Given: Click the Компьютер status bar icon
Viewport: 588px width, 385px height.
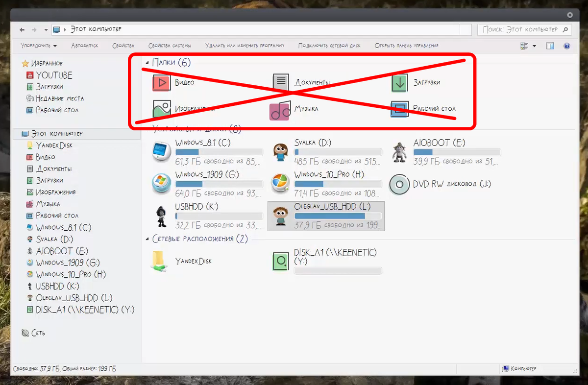Looking at the screenshot, I should click(x=505, y=368).
